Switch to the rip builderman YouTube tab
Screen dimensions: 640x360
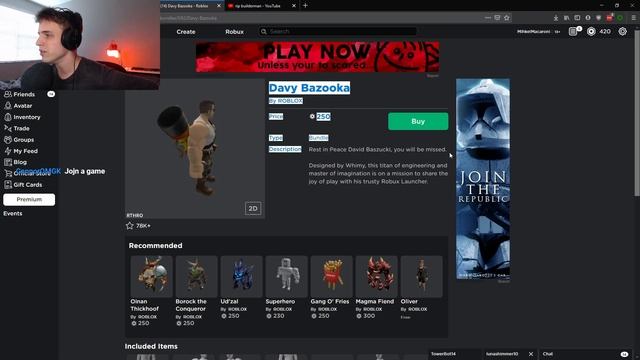(x=258, y=6)
